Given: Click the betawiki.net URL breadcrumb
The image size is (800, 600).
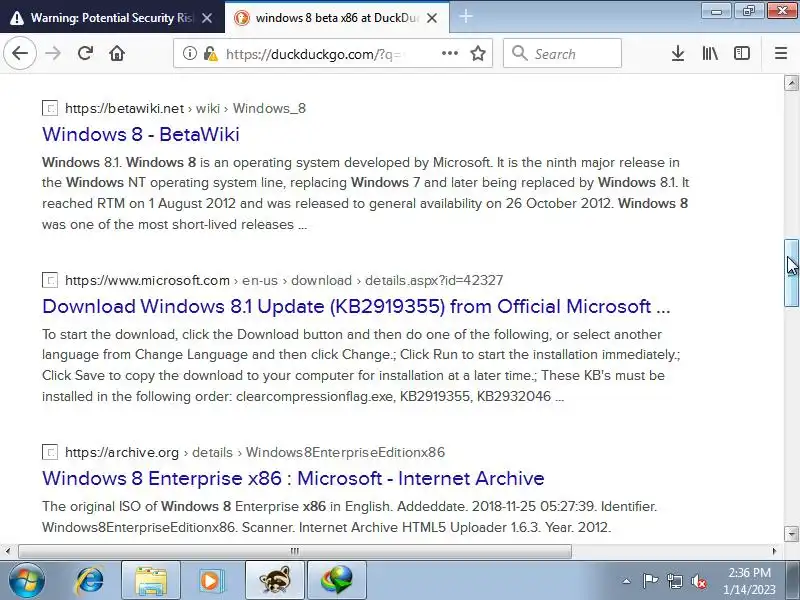Looking at the screenshot, I should (124, 108).
